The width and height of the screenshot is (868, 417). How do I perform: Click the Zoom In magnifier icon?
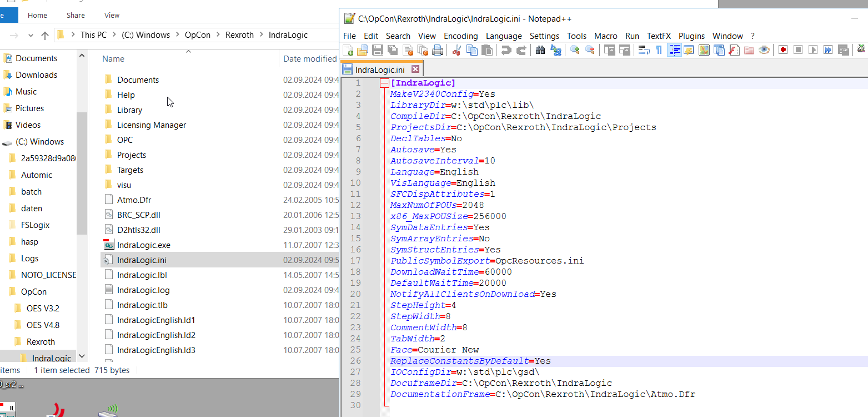(x=575, y=50)
